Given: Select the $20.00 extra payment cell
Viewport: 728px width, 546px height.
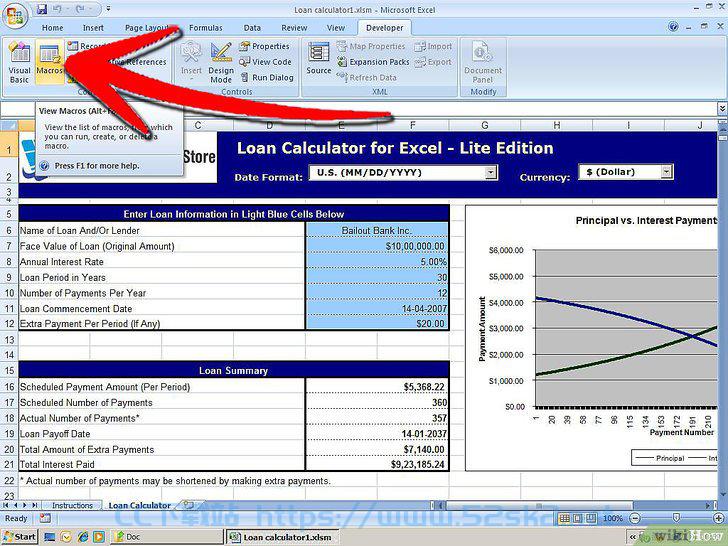Looking at the screenshot, I should click(377, 324).
